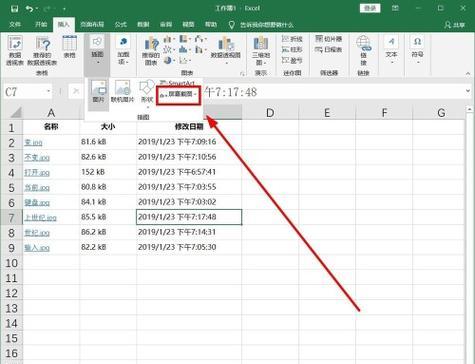Insert Online Pictures (联机图片)

click(x=122, y=92)
